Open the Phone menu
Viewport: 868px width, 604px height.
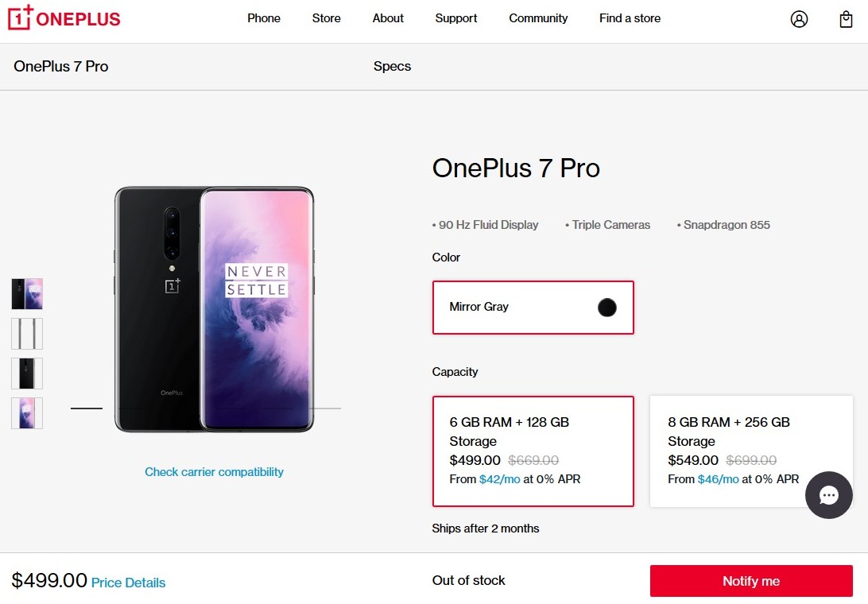pos(264,18)
